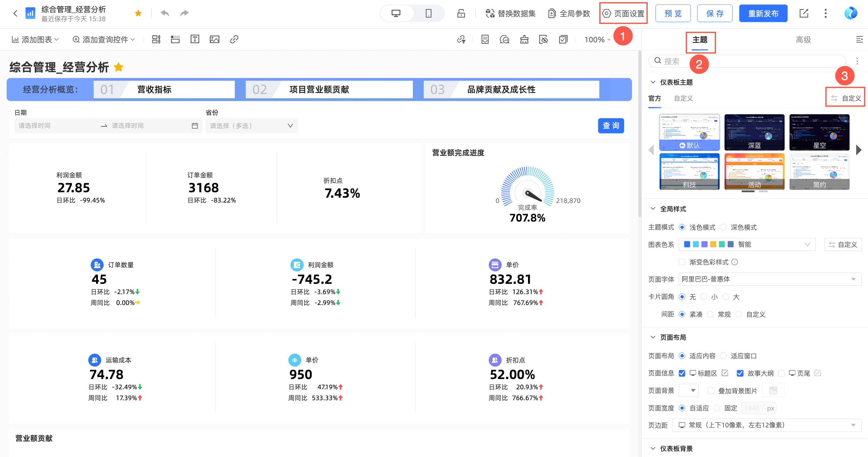Insert a text box widget

click(x=195, y=39)
